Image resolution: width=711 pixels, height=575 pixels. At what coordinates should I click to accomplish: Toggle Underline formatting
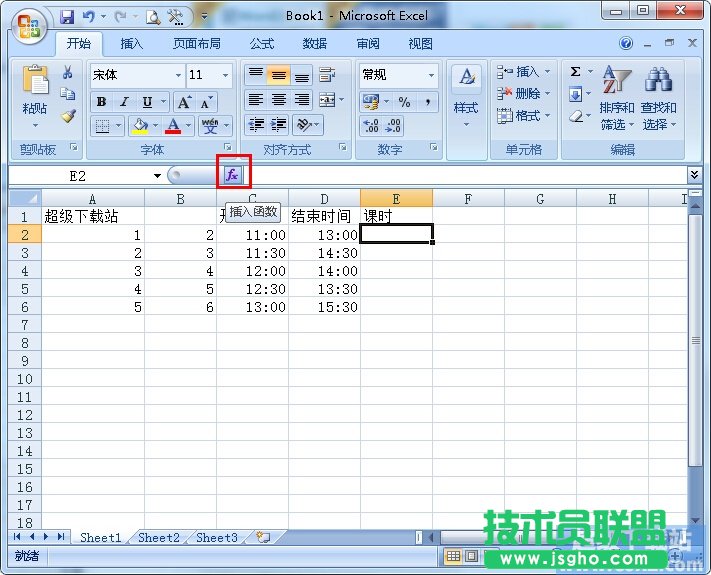pyautogui.click(x=147, y=102)
